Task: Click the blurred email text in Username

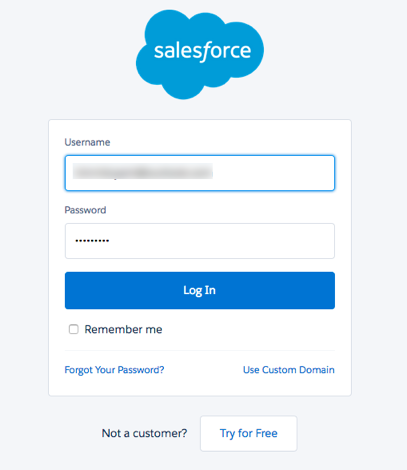Action: pos(143,172)
